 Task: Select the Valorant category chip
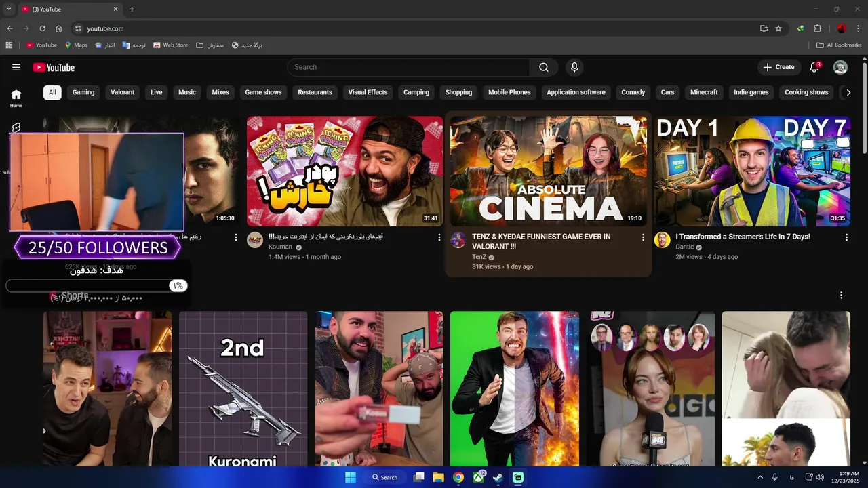(x=123, y=92)
